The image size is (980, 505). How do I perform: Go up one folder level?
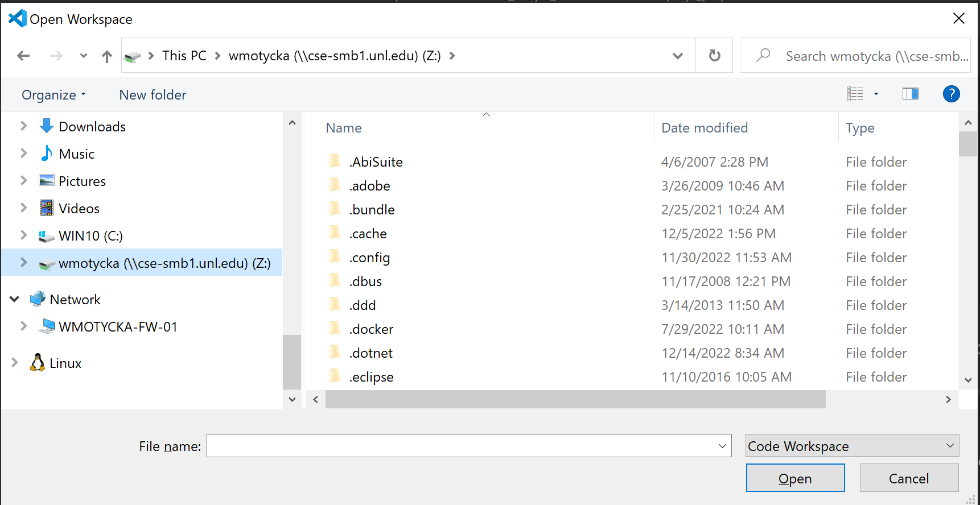click(x=106, y=56)
